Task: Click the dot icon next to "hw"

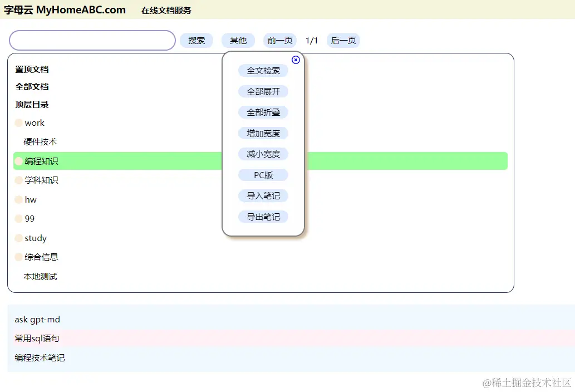Action: click(18, 199)
